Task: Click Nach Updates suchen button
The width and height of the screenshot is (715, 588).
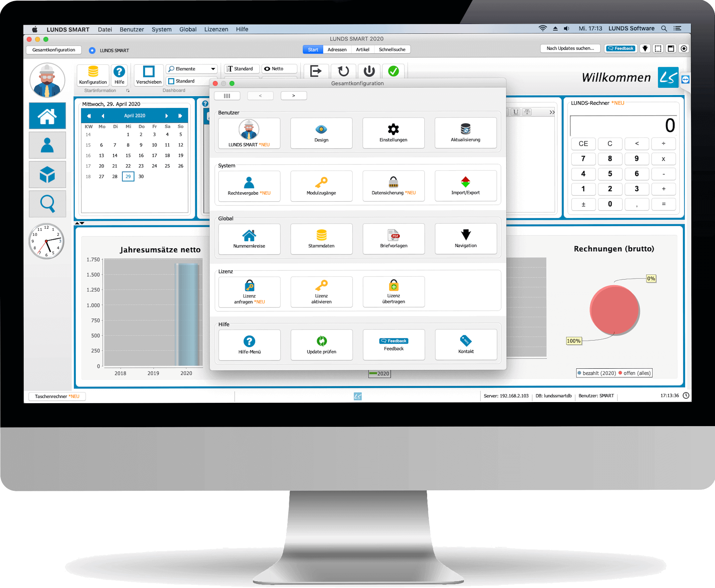Action: (x=570, y=48)
